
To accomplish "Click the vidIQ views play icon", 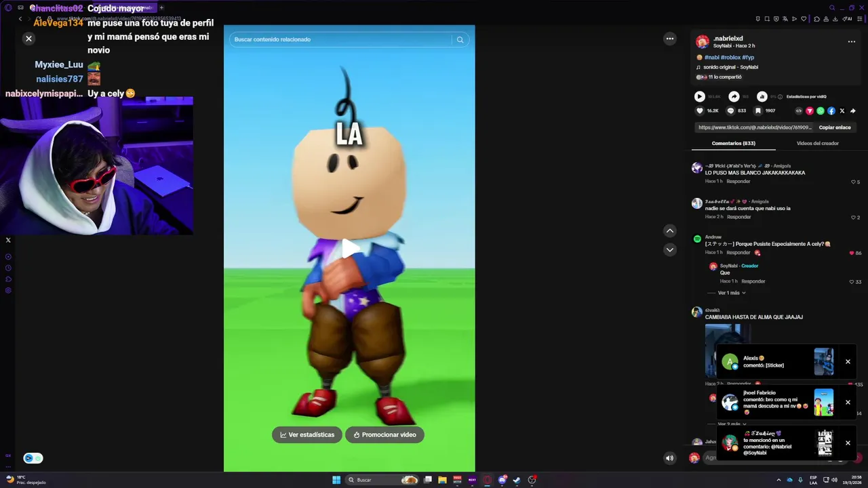I will click(x=700, y=97).
